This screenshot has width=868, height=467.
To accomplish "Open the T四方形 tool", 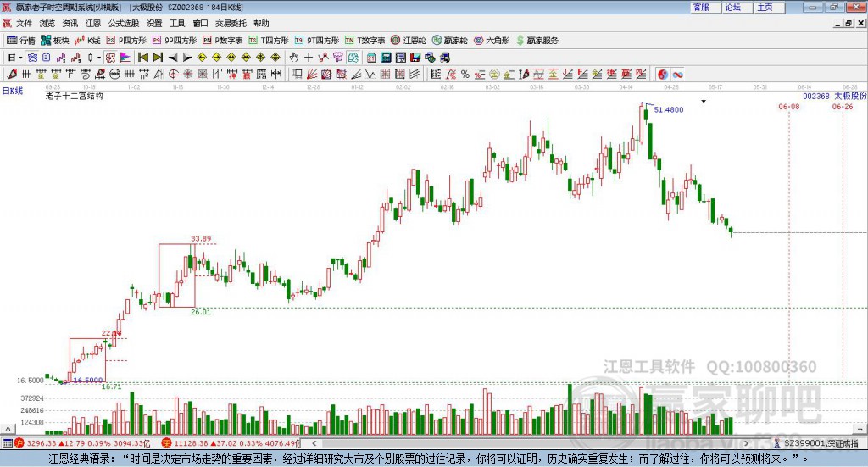I will click(x=269, y=41).
